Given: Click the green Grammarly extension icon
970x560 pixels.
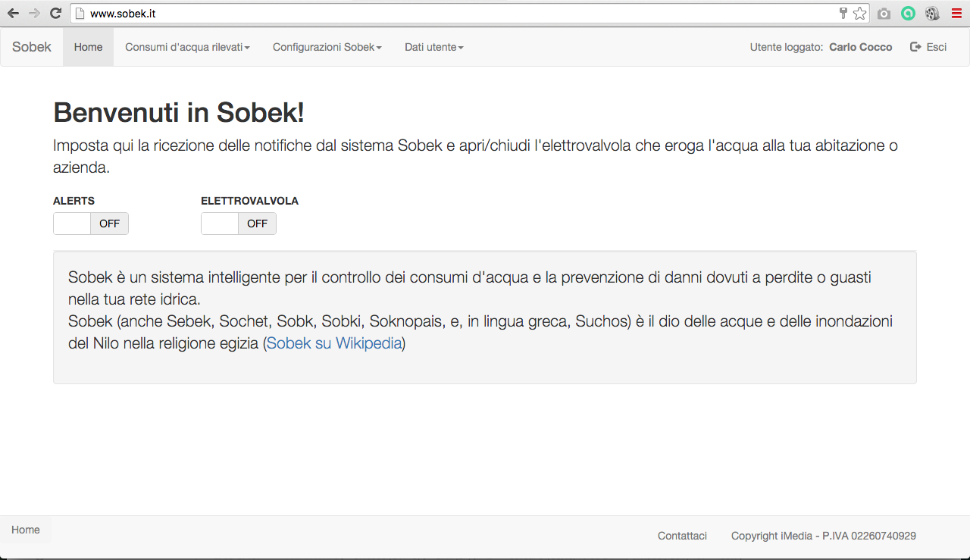Looking at the screenshot, I should point(908,13).
